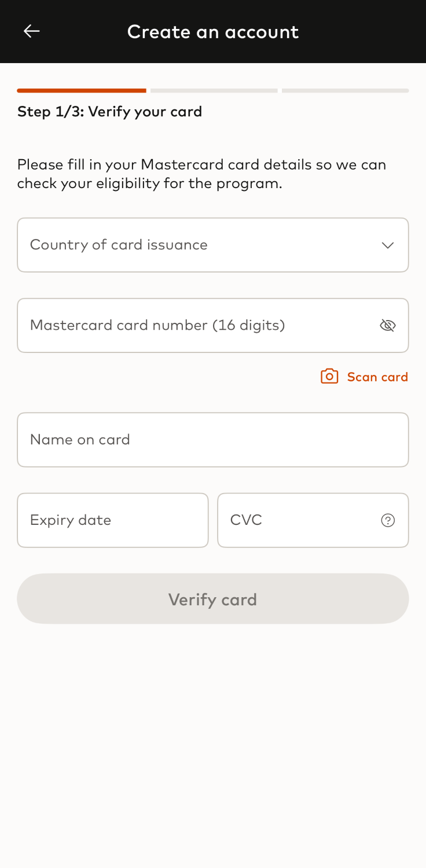Click the Name on card field
The image size is (426, 868).
pyautogui.click(x=213, y=440)
